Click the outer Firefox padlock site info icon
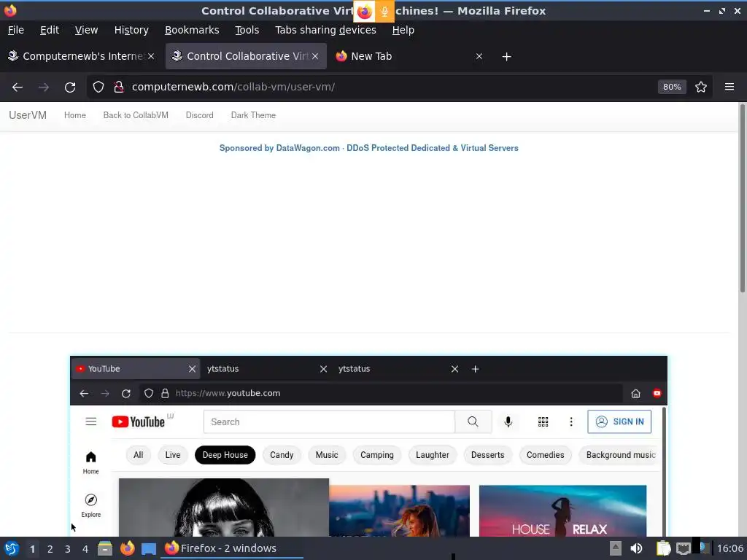The width and height of the screenshot is (747, 560). (x=119, y=87)
